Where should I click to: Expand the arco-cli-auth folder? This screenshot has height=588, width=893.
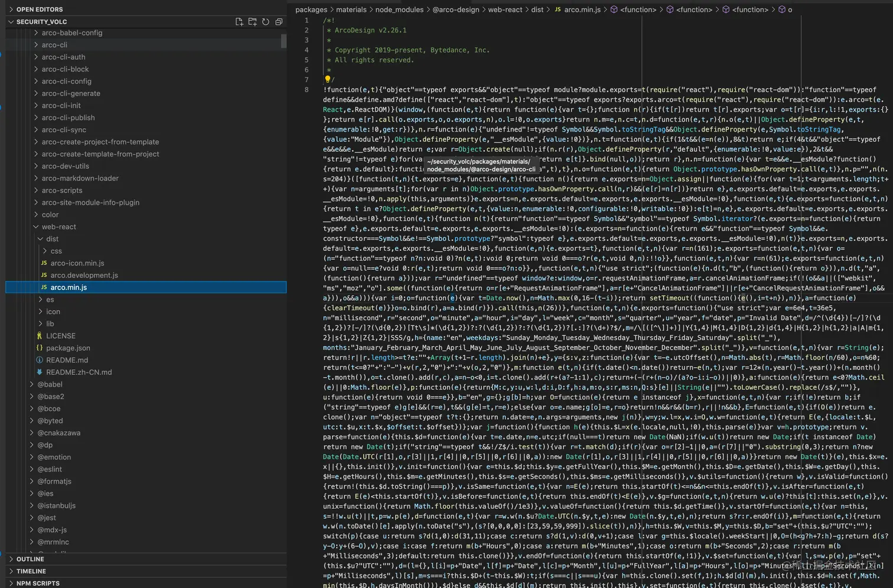point(36,57)
